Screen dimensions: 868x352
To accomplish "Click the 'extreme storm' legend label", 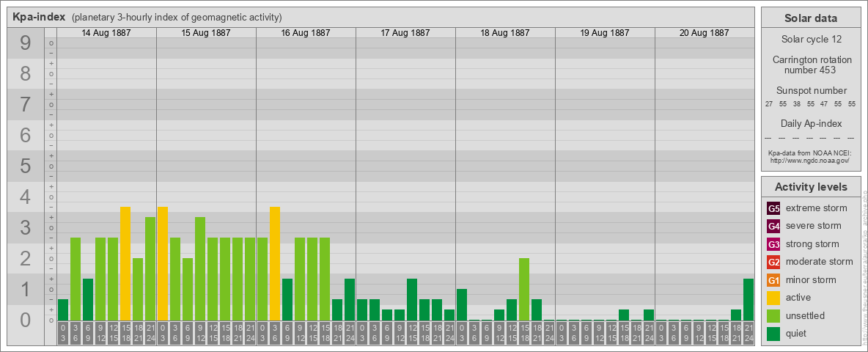I will [x=817, y=208].
